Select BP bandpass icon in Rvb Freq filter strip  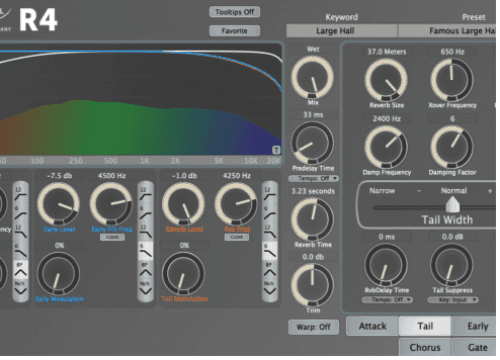(x=270, y=270)
